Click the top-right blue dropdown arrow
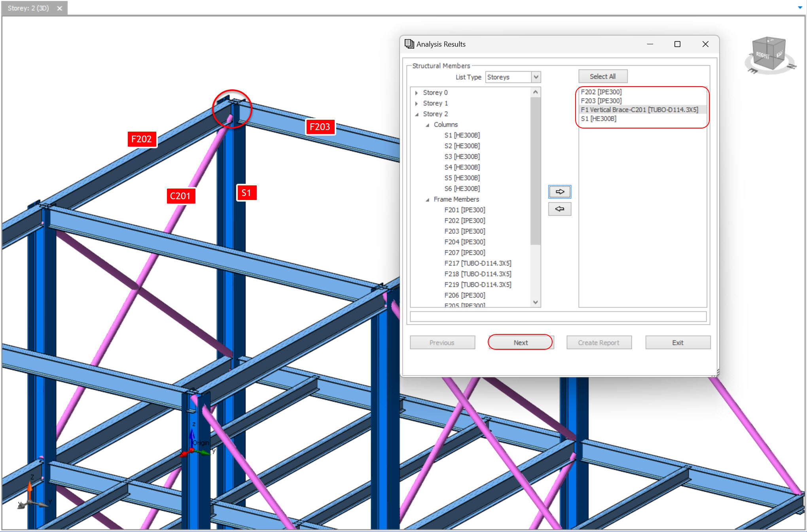Viewport: 807px width, 532px height. pyautogui.click(x=800, y=8)
